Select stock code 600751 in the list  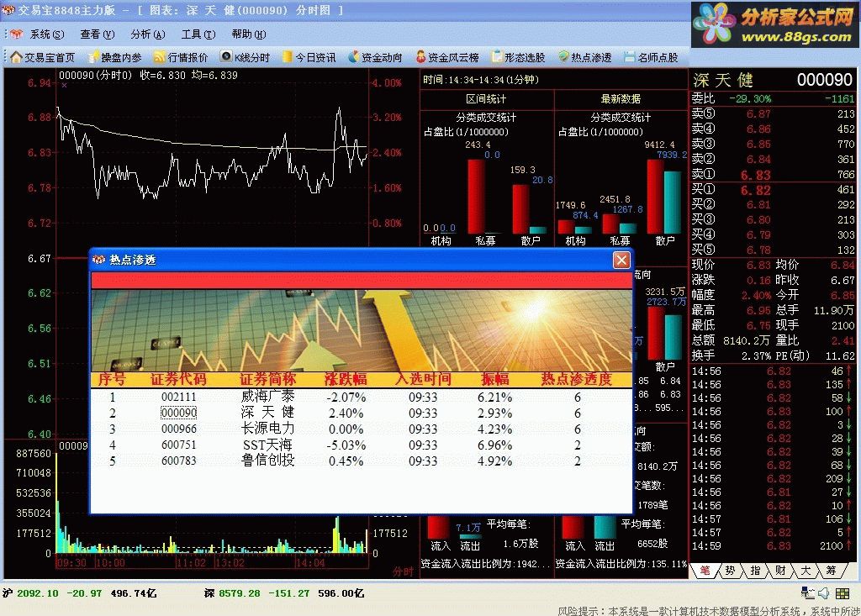(x=178, y=445)
